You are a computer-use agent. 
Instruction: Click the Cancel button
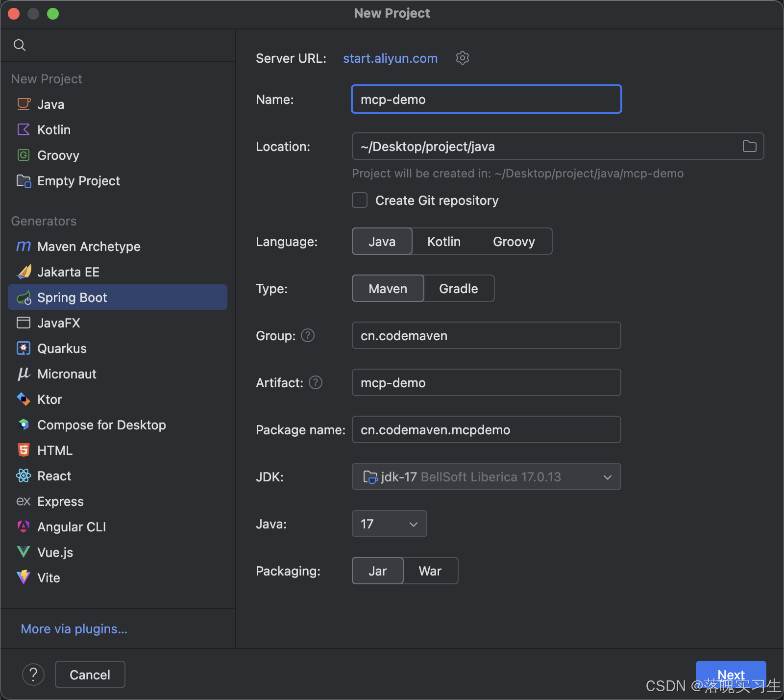(x=90, y=675)
